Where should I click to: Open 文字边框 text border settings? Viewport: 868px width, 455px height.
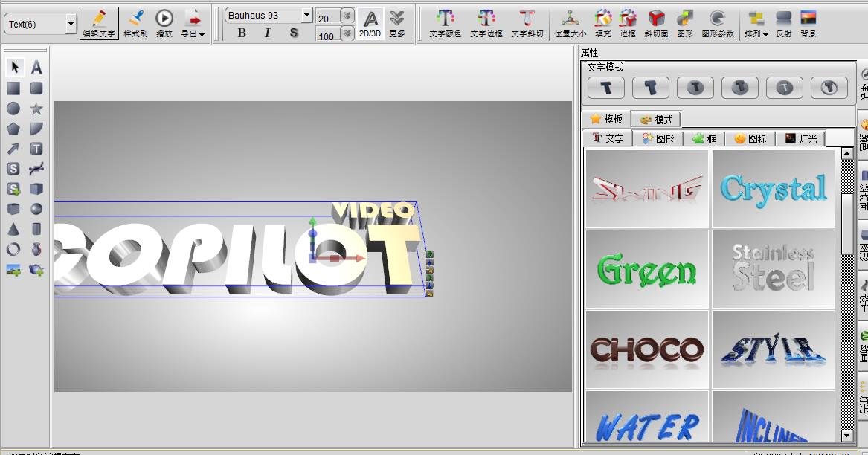pyautogui.click(x=486, y=23)
